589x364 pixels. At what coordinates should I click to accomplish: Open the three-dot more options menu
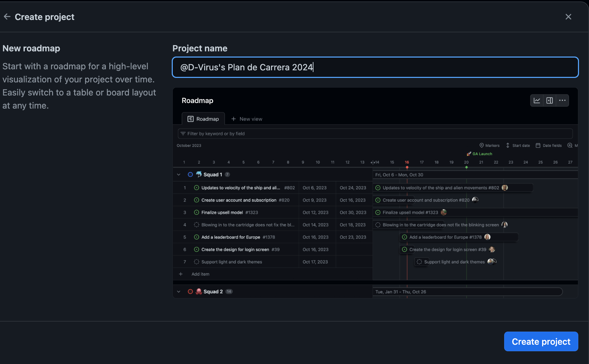point(562,101)
